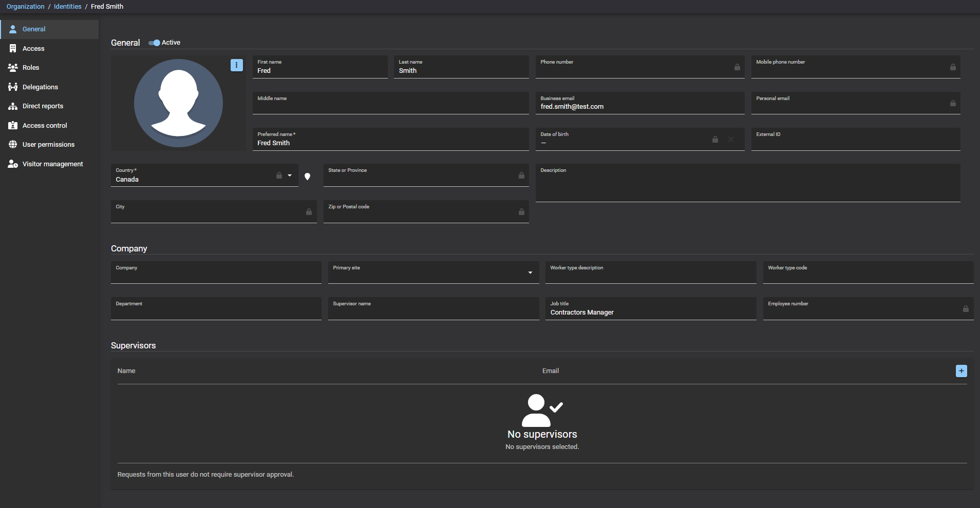Image resolution: width=980 pixels, height=508 pixels.
Task: Click the Email column header in Supervisors
Action: pos(551,371)
